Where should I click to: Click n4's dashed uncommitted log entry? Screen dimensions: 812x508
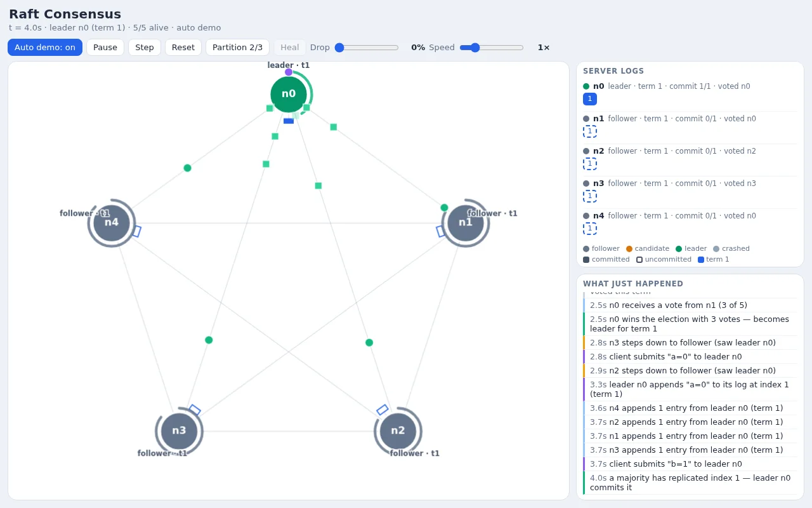click(x=590, y=229)
